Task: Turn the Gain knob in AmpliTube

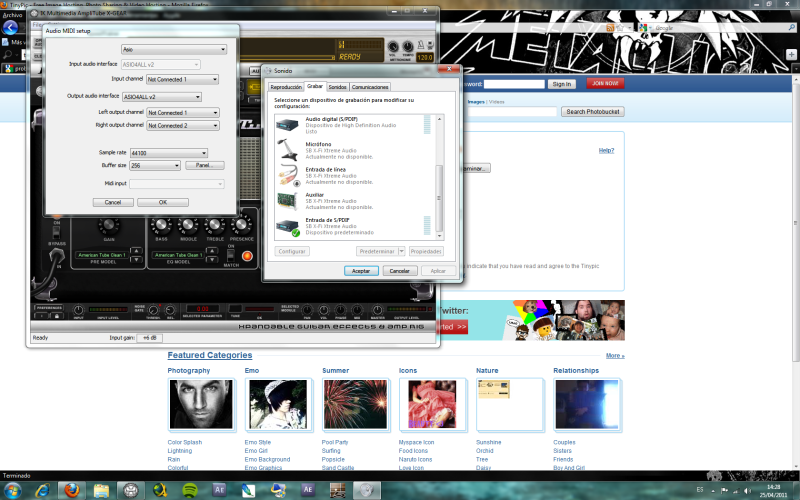Action: coord(108,224)
